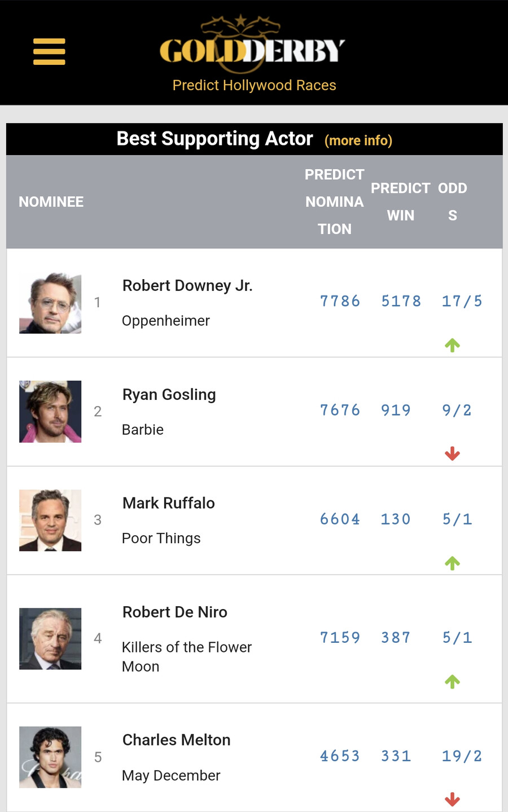Select the Predict Win column header
Screen dimensions: 508x812
400,202
